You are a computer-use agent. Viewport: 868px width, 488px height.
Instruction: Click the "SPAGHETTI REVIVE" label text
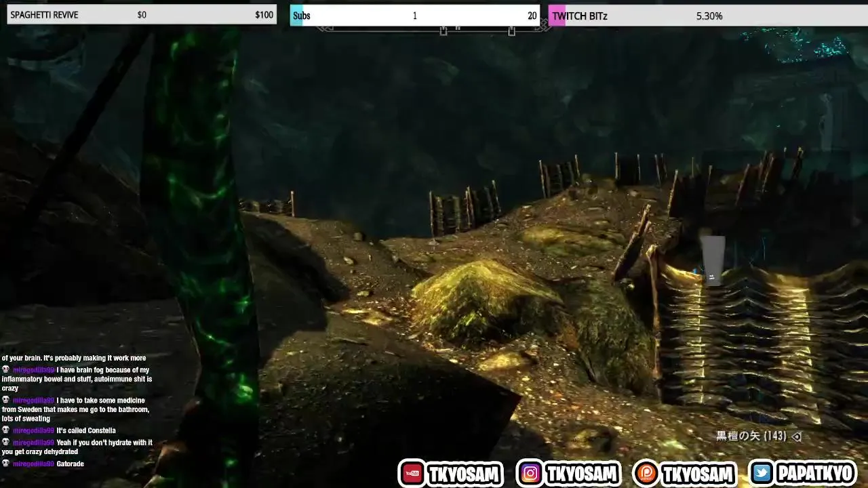[x=44, y=15]
